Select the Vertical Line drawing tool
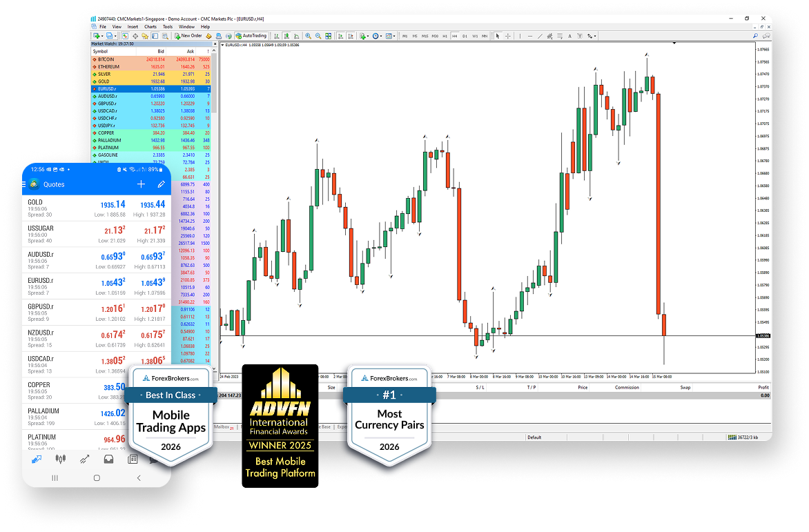The height and width of the screenshot is (532, 809). [x=520, y=36]
